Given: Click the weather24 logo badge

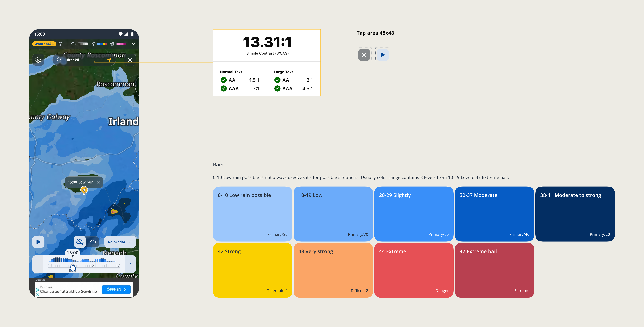Looking at the screenshot, I should click(x=44, y=44).
